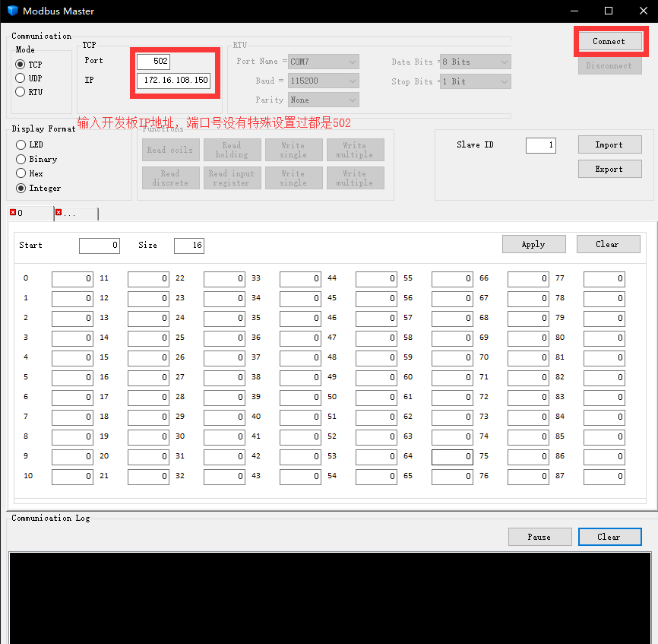Click the Slave ID input field
658x644 pixels.
click(x=540, y=144)
